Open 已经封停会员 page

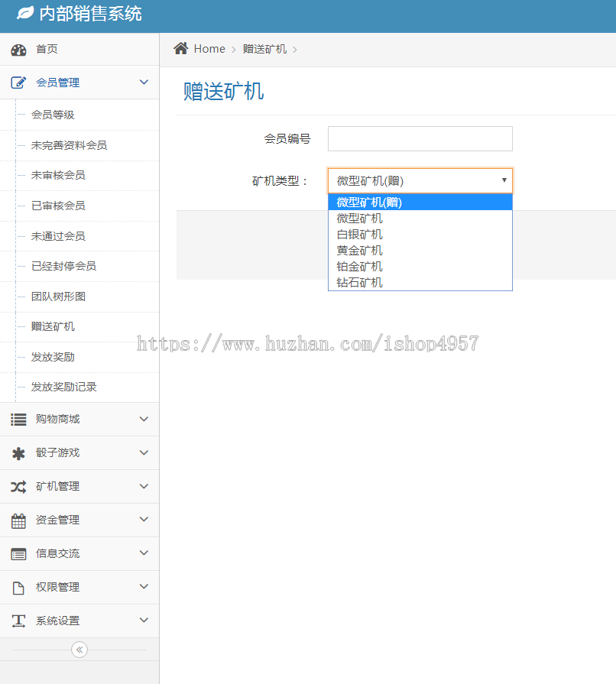[x=79, y=266]
